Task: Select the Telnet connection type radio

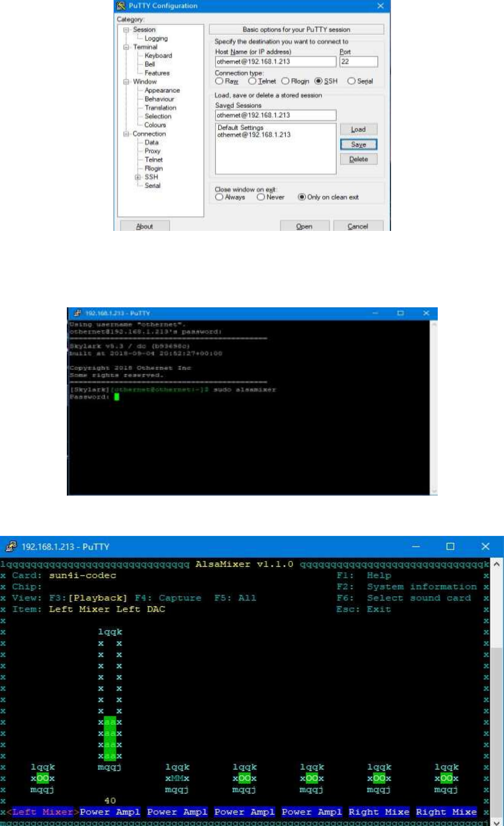Action: tap(252, 81)
